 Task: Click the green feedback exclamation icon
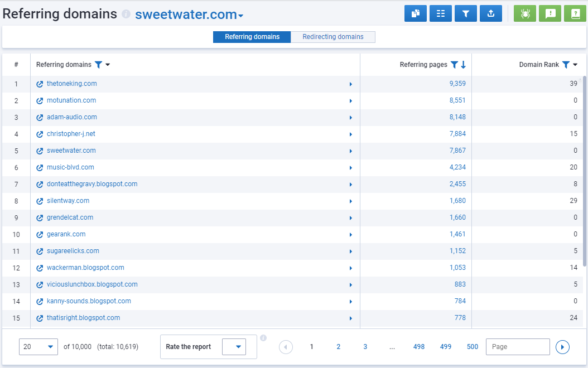(x=550, y=14)
